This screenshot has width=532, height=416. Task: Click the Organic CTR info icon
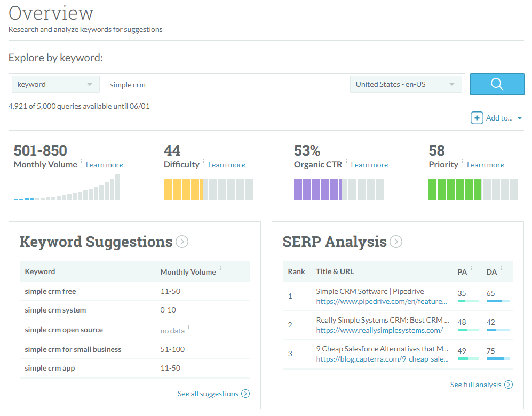pyautogui.click(x=347, y=162)
